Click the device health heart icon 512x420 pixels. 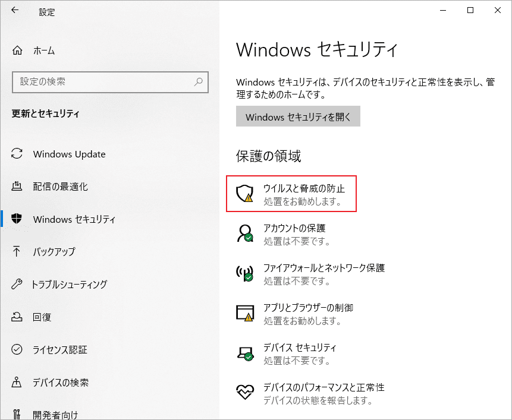(x=245, y=392)
